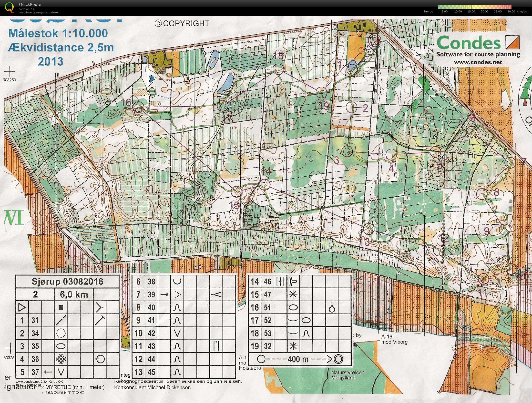The height and width of the screenshot is (403, 532).
Task: Click the 'MYRETUE (min. 1 meter)' legend entry
Action: tap(75, 387)
